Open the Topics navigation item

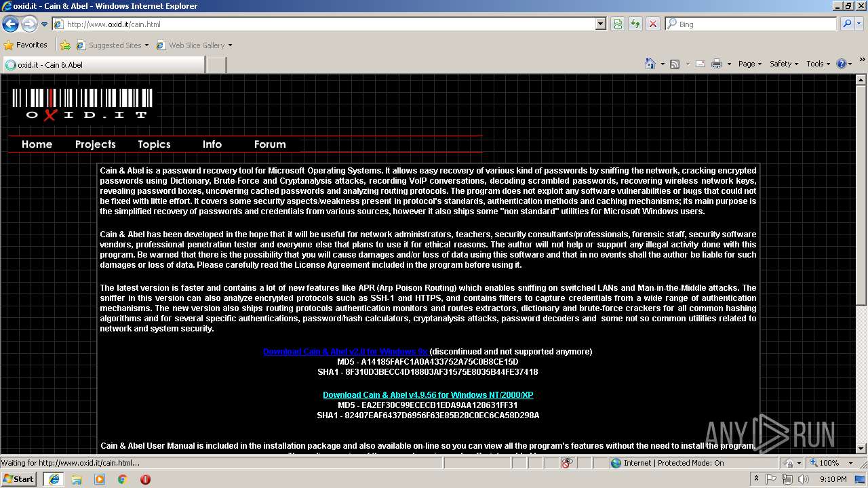coord(154,144)
